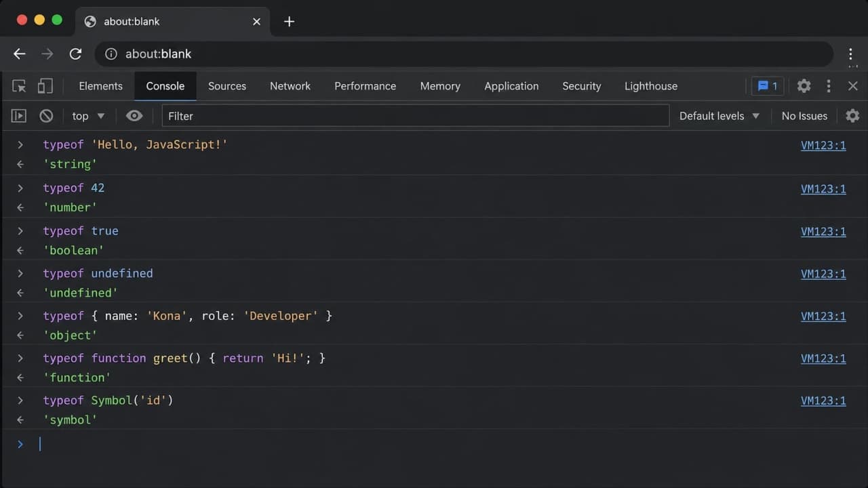Click the console prompt input line
The height and width of the screenshot is (488, 868).
coord(434,444)
